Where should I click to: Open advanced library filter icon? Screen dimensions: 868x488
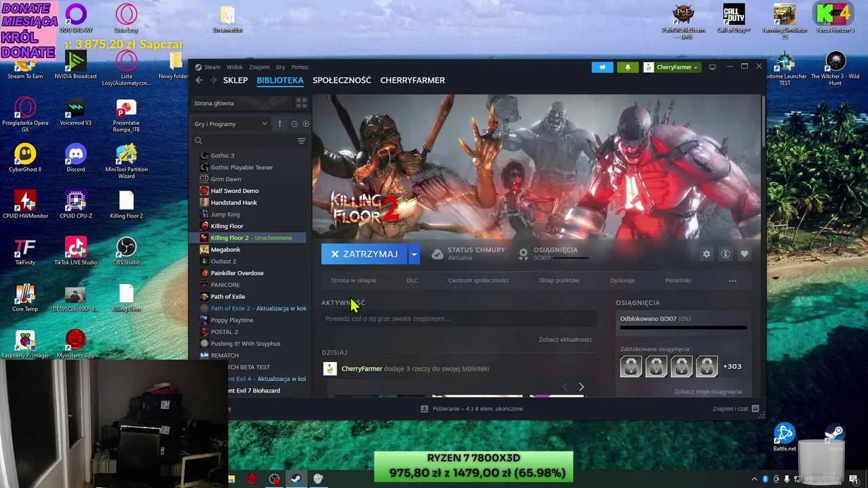pyautogui.click(x=301, y=141)
